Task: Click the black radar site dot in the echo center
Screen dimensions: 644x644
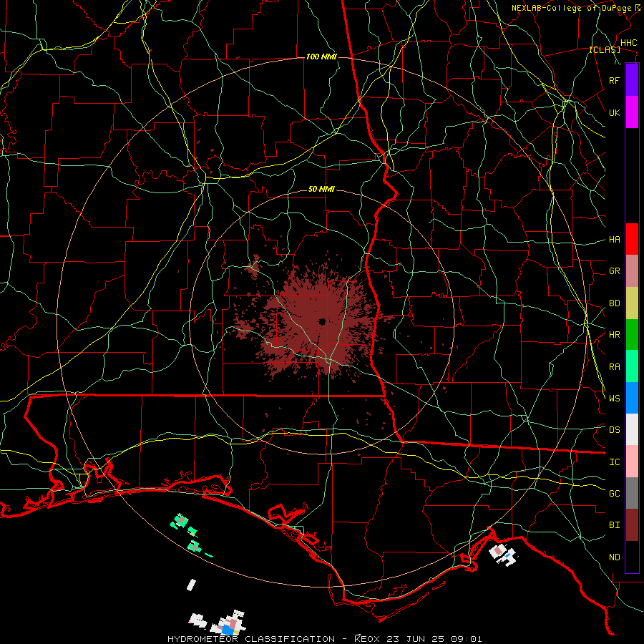Action: 322,321
